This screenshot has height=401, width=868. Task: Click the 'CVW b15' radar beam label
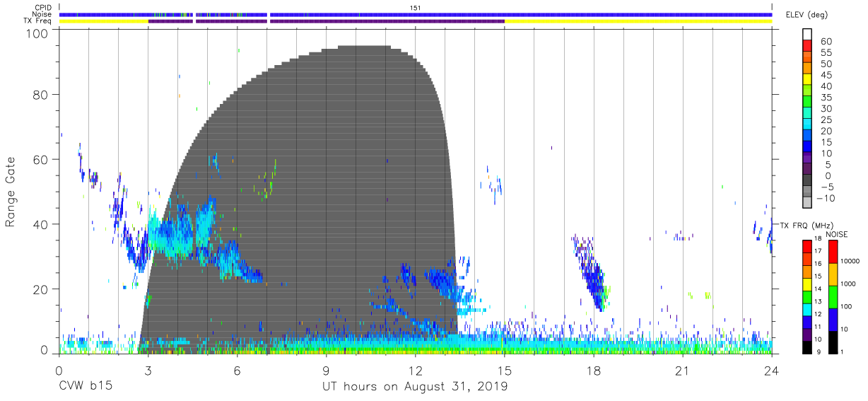click(85, 387)
